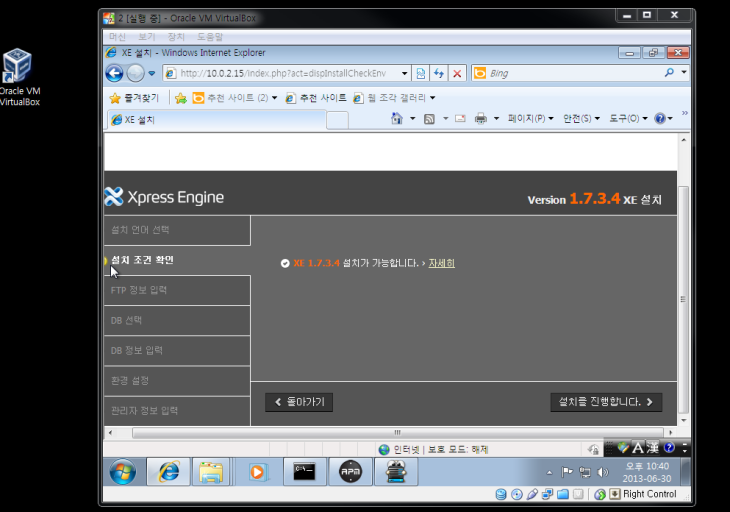Select FTP 정보 입력 step
The height and width of the screenshot is (512, 730).
coord(177,290)
